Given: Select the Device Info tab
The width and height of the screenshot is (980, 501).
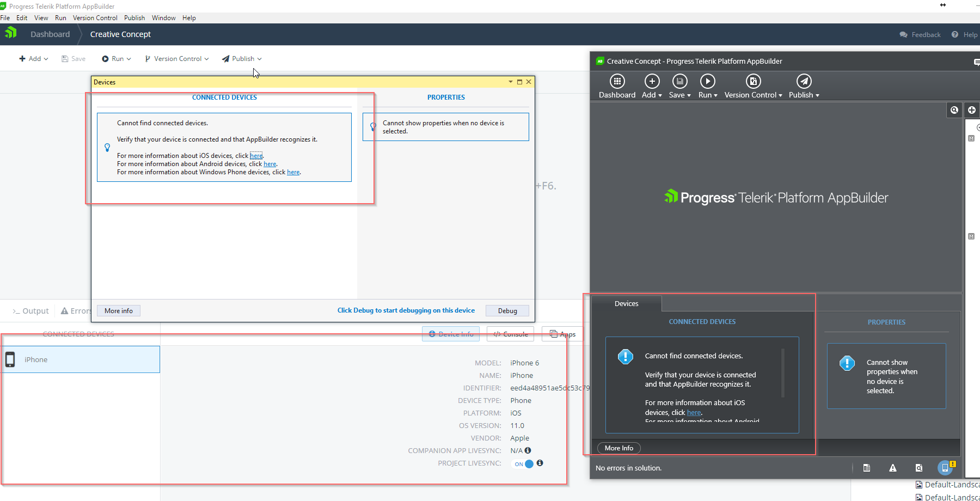Looking at the screenshot, I should [451, 334].
